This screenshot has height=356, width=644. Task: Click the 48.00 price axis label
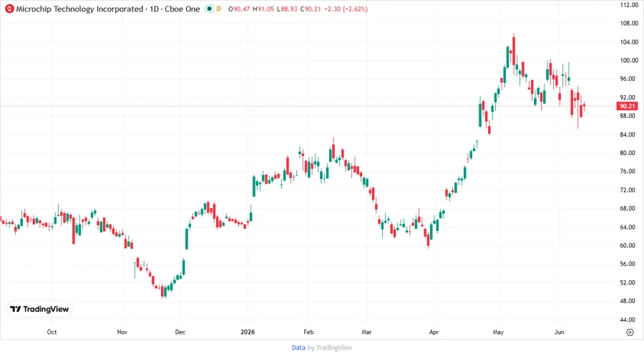[629, 301]
